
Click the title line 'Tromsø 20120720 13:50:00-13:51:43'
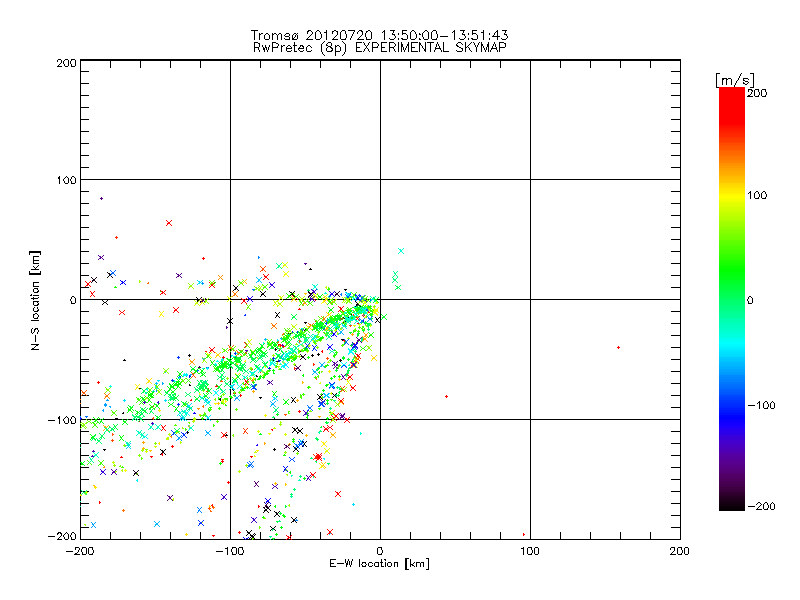coord(379,35)
